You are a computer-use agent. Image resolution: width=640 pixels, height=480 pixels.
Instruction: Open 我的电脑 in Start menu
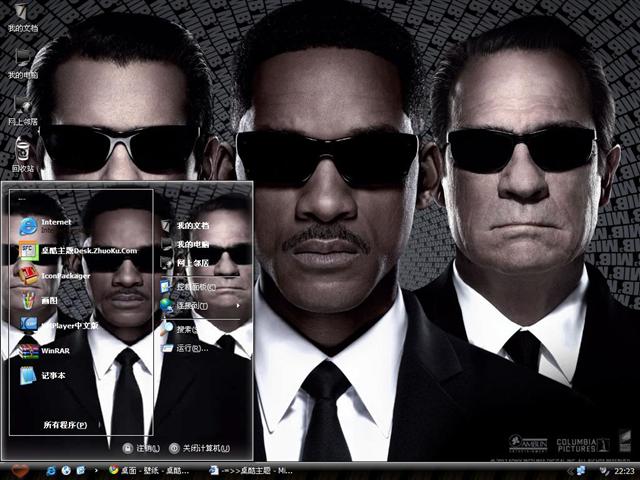click(x=185, y=245)
